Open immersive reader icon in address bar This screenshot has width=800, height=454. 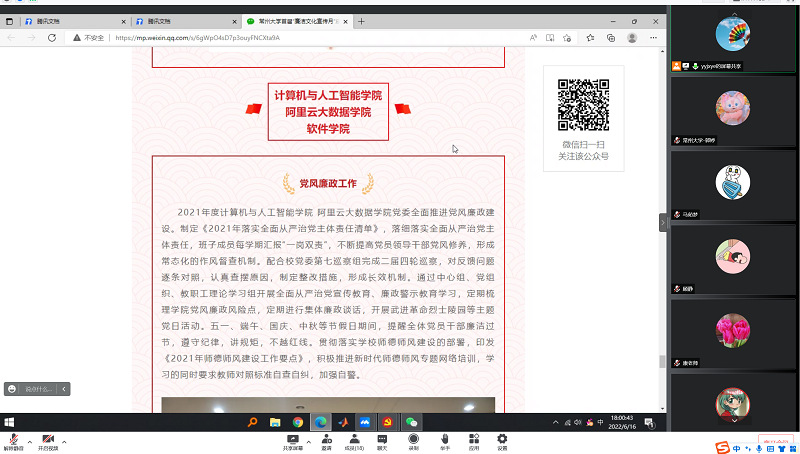pyautogui.click(x=550, y=38)
